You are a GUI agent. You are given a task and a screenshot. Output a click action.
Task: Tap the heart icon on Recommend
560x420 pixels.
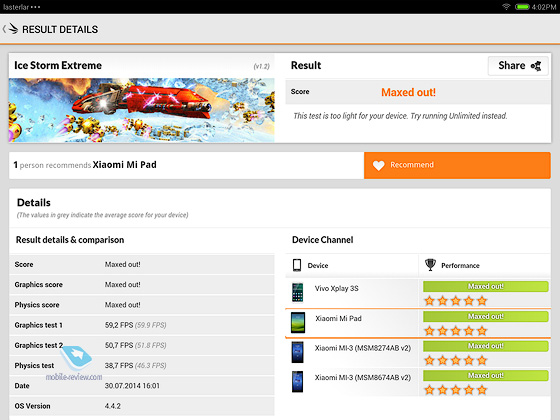point(379,165)
